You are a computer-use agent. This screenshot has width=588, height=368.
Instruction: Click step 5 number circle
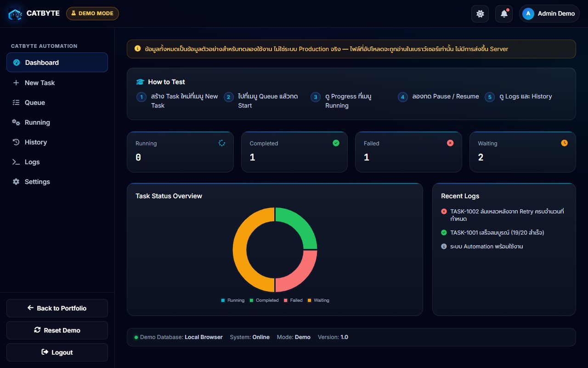(x=490, y=97)
